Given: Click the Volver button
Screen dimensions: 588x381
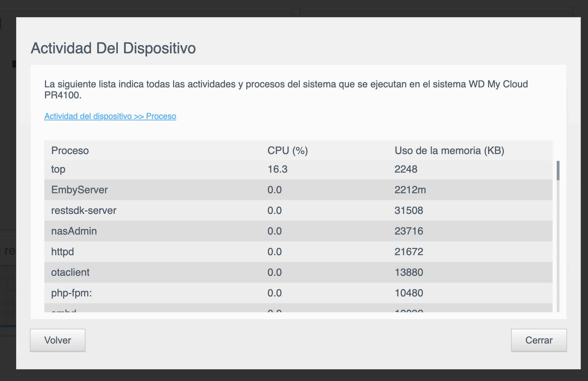Looking at the screenshot, I should point(58,340).
